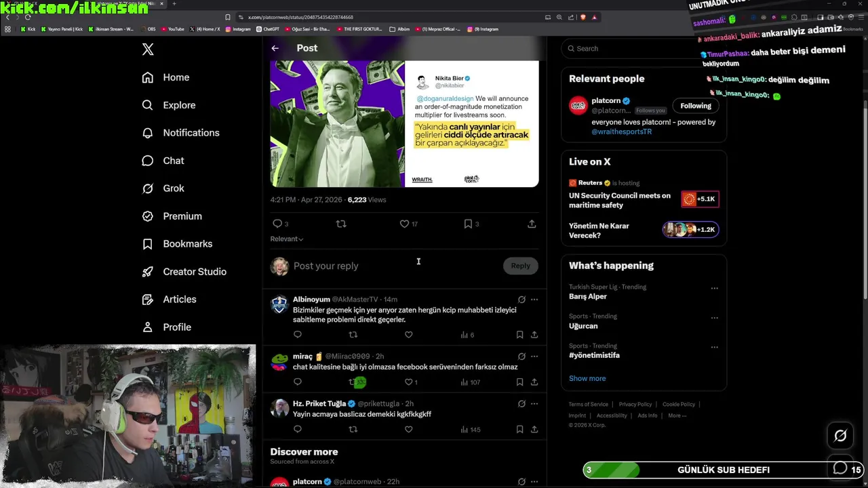Open the Albüm bookmarks folder
Viewport: 868px width, 488px height.
[x=399, y=29]
